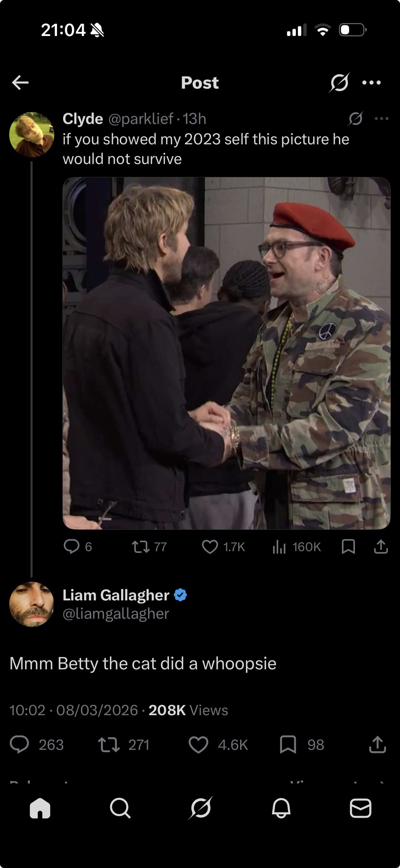Share Clyde's post
The width and height of the screenshot is (400, 868).
tap(381, 547)
